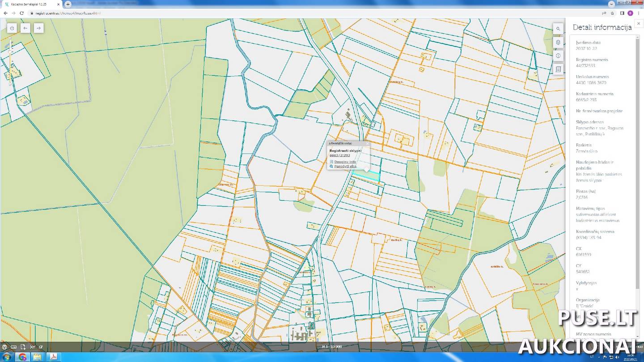Click the CY value 540652
Viewport: 644px width, 362px height.
(x=583, y=272)
